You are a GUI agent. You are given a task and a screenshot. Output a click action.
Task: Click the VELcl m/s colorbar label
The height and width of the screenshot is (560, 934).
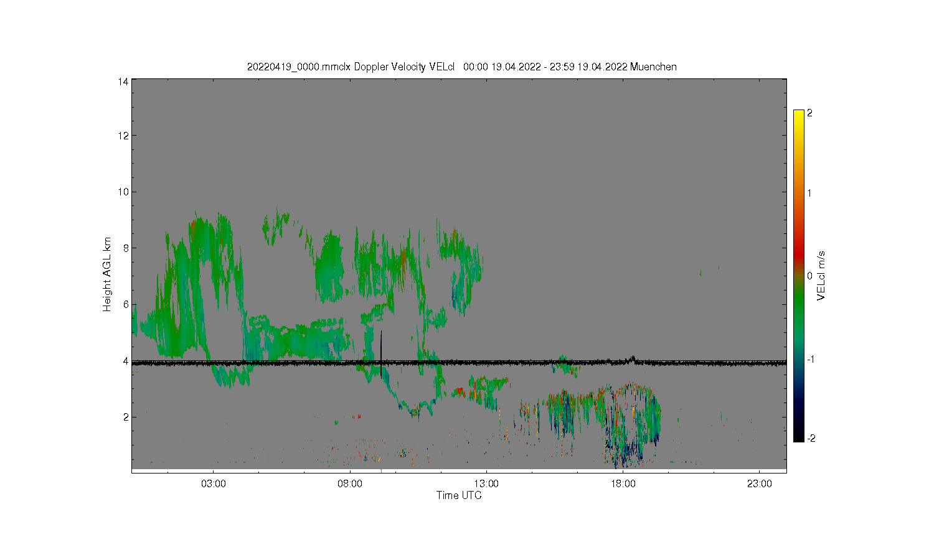[821, 276]
